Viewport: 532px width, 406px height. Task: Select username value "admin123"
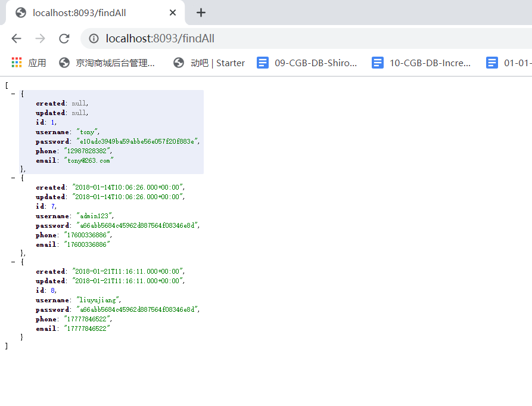[x=94, y=216]
